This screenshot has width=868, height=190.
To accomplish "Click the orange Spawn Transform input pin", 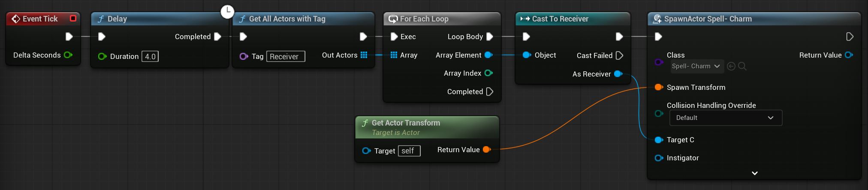I will pos(659,87).
